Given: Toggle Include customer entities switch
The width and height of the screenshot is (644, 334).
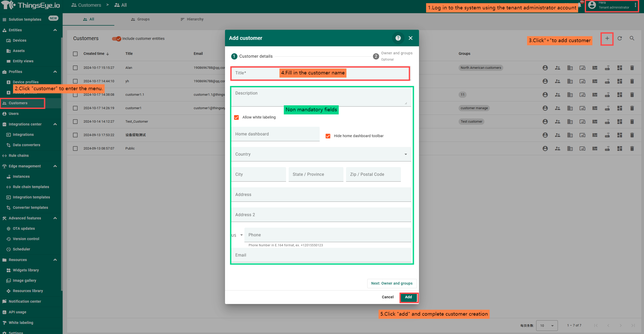Looking at the screenshot, I should click(116, 39).
